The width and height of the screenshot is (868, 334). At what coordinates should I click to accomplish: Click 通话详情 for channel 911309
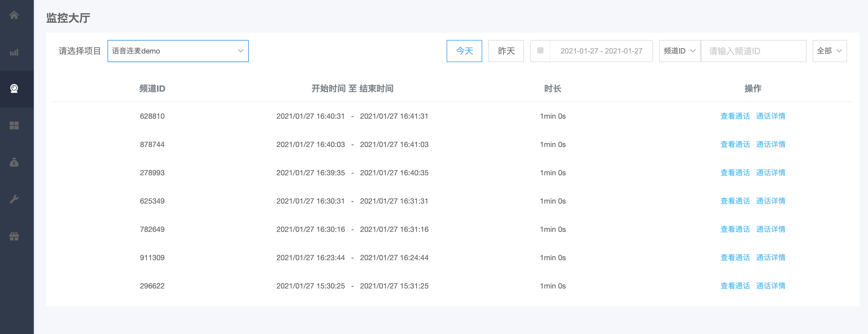click(x=771, y=258)
